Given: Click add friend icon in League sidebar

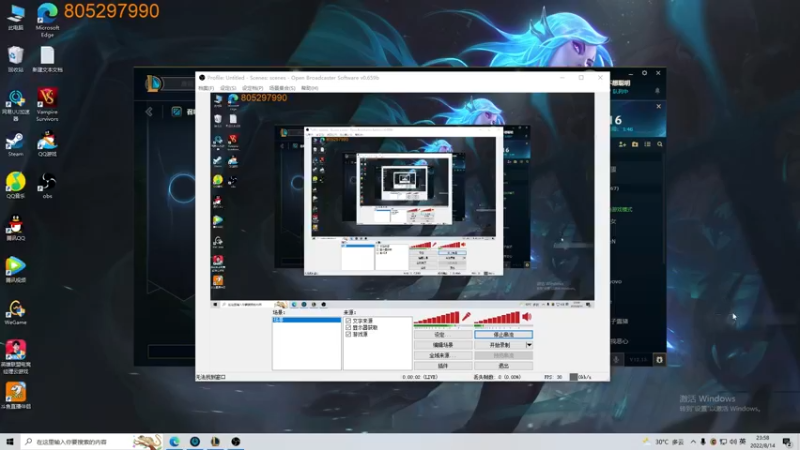Looking at the screenshot, I should tap(622, 144).
